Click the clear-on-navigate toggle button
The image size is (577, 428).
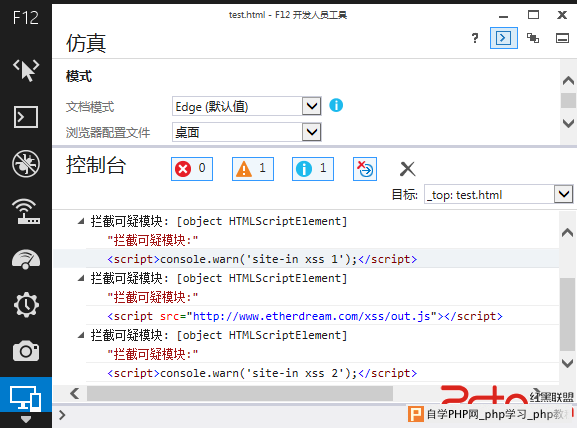[x=365, y=169]
